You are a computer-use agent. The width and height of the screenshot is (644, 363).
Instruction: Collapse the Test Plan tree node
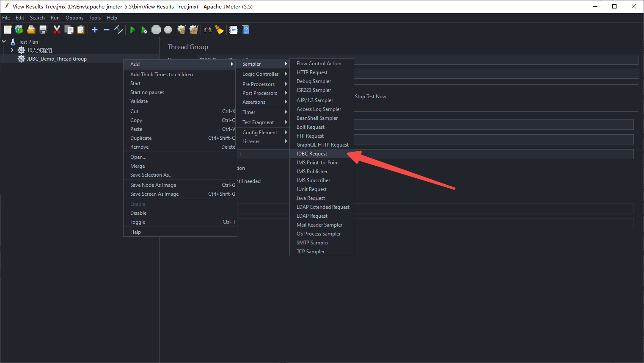[4, 42]
